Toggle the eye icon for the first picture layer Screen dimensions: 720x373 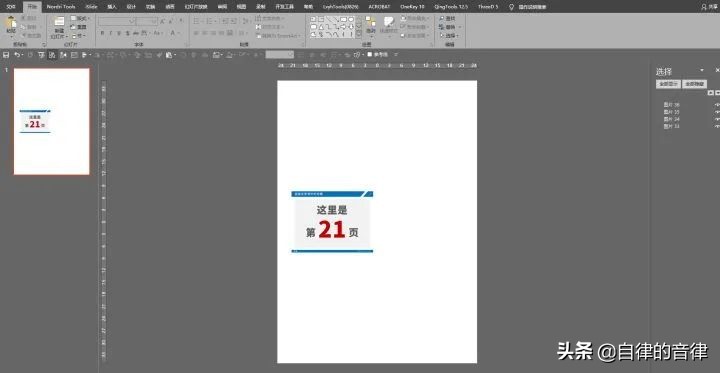point(717,105)
